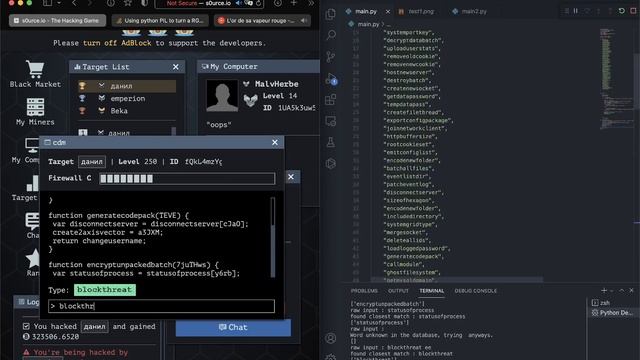Image resolution: width=640 pixels, height=360 pixels.
Task: Close the cdm hacking window
Action: tap(275, 142)
